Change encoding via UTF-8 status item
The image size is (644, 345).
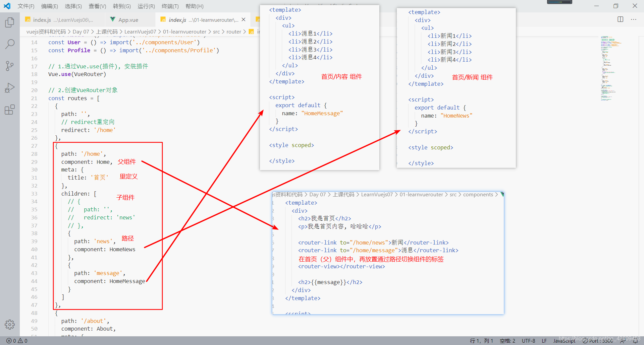pos(528,341)
